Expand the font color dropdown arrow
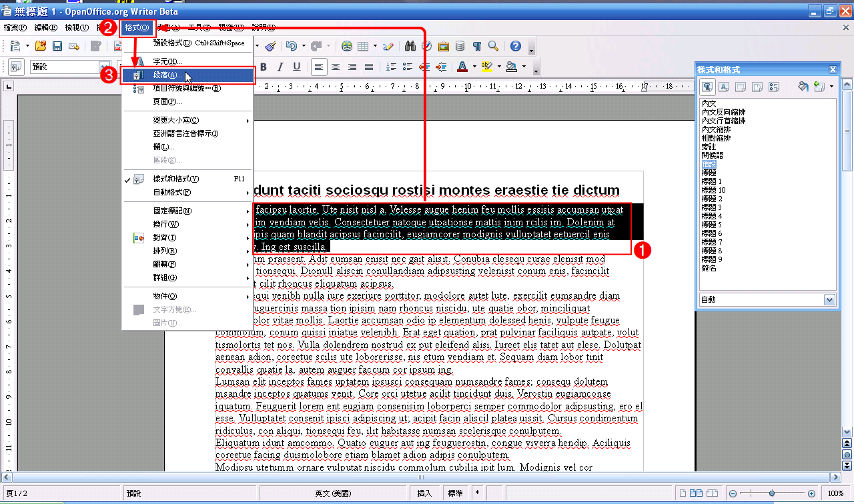 tap(474, 67)
